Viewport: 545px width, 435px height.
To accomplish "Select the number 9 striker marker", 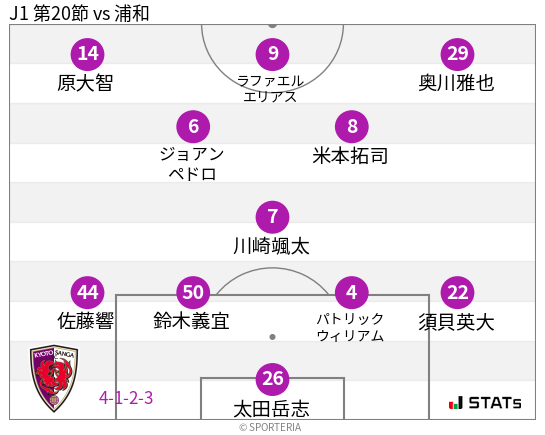I will [x=272, y=54].
